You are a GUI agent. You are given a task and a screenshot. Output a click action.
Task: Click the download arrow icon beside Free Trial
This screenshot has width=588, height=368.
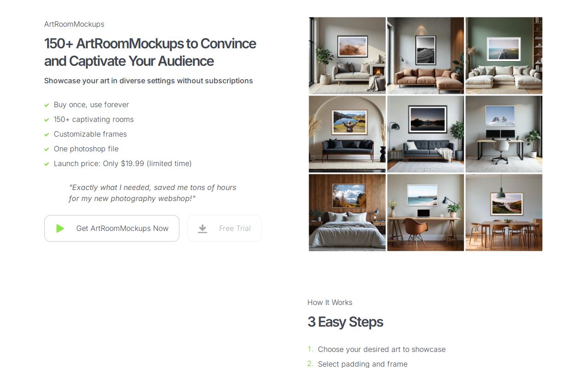[x=203, y=229]
